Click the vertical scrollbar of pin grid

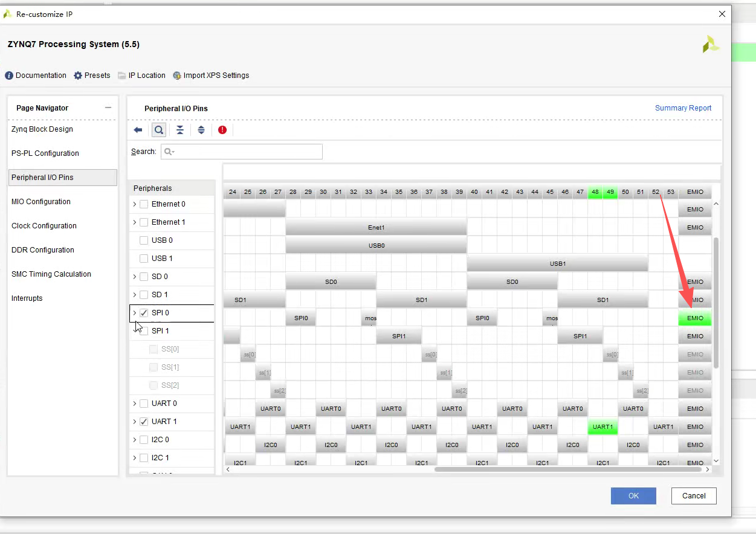(716, 302)
